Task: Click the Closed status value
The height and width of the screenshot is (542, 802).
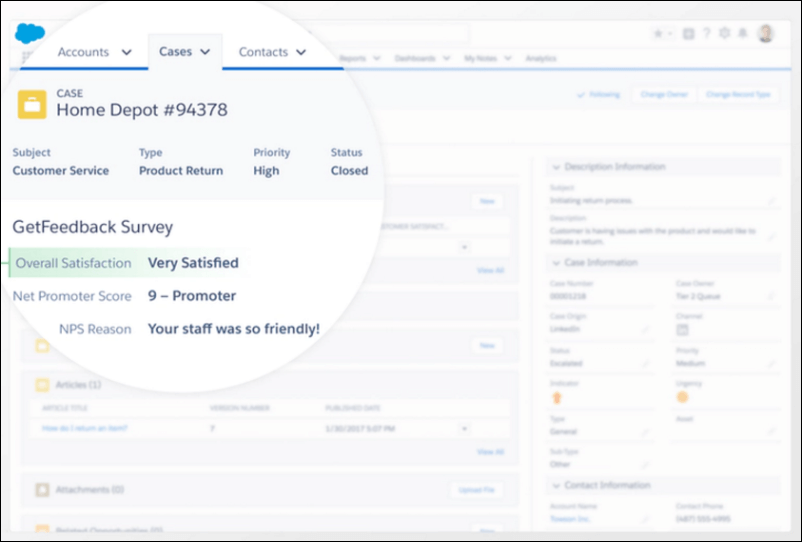Action: [x=349, y=171]
